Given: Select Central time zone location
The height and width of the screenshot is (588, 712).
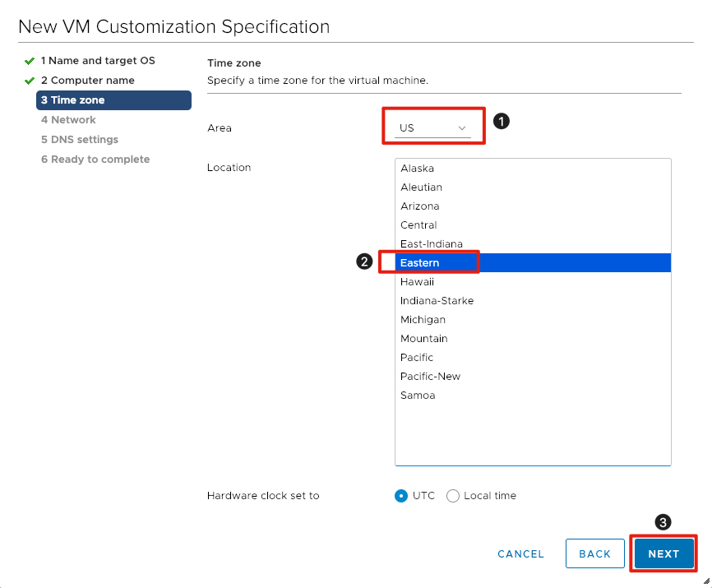Looking at the screenshot, I should point(418,225).
